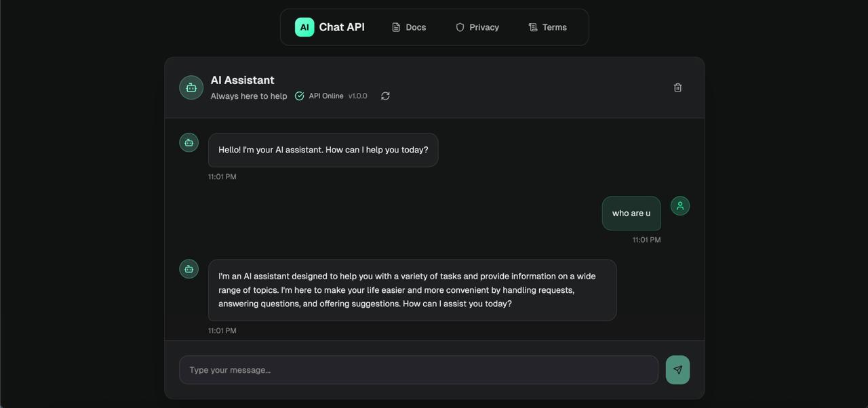Click the API Online status label
Image resolution: width=868 pixels, height=408 pixels.
326,96
